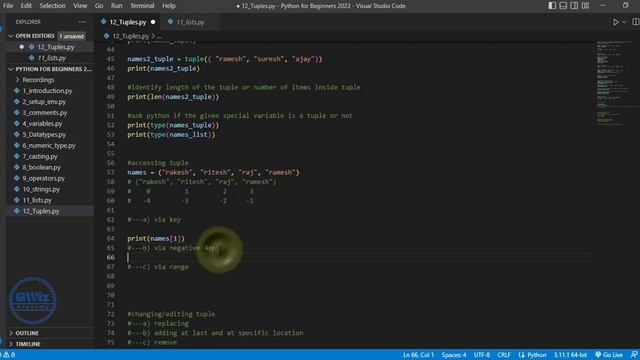Open 11_lists.py file in folder tree

[37, 200]
